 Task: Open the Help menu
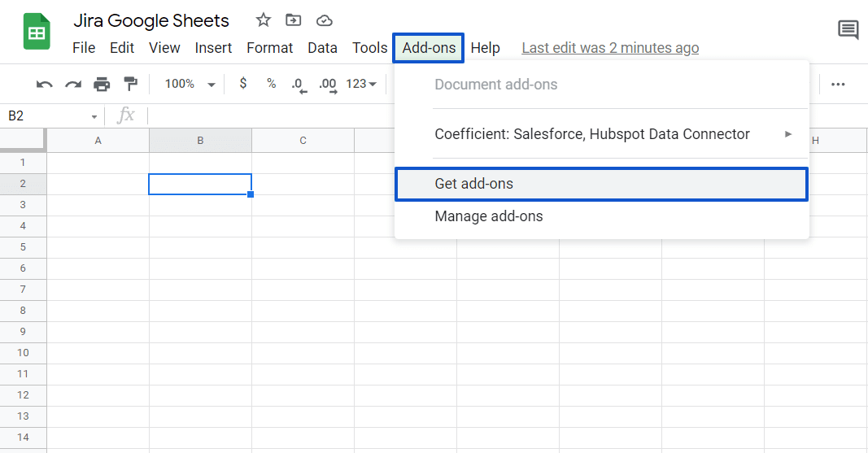pyautogui.click(x=485, y=48)
